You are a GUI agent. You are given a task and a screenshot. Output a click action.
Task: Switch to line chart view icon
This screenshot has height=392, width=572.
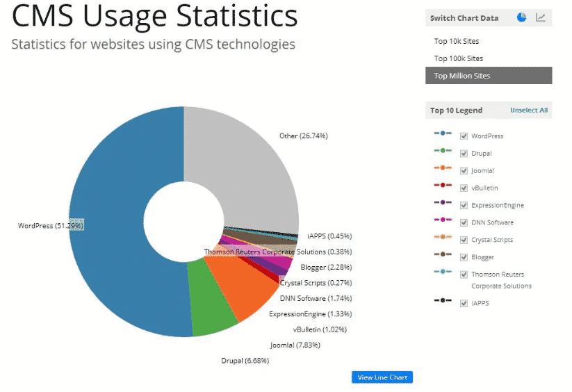click(541, 17)
